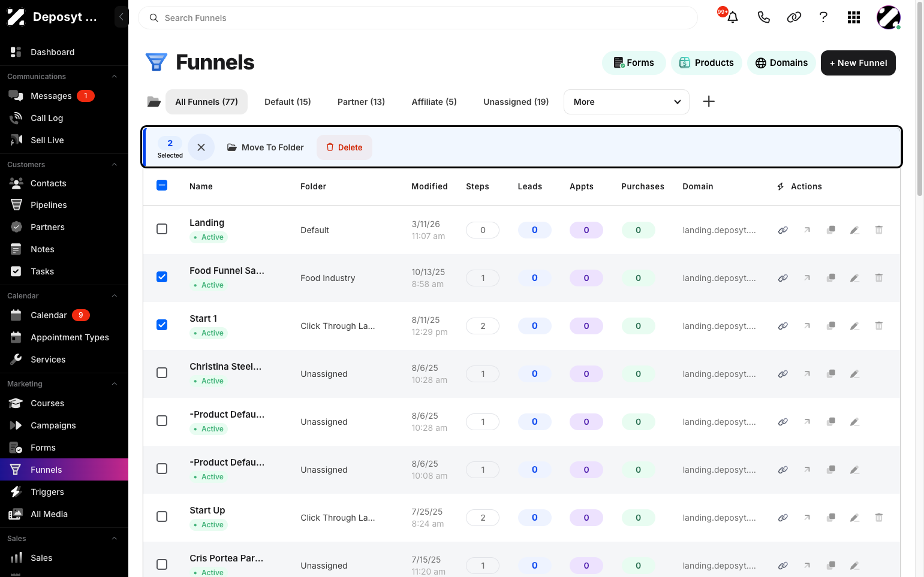Edit the Start Up funnel pencil icon
Viewport: 924px width, 577px height.
click(854, 518)
